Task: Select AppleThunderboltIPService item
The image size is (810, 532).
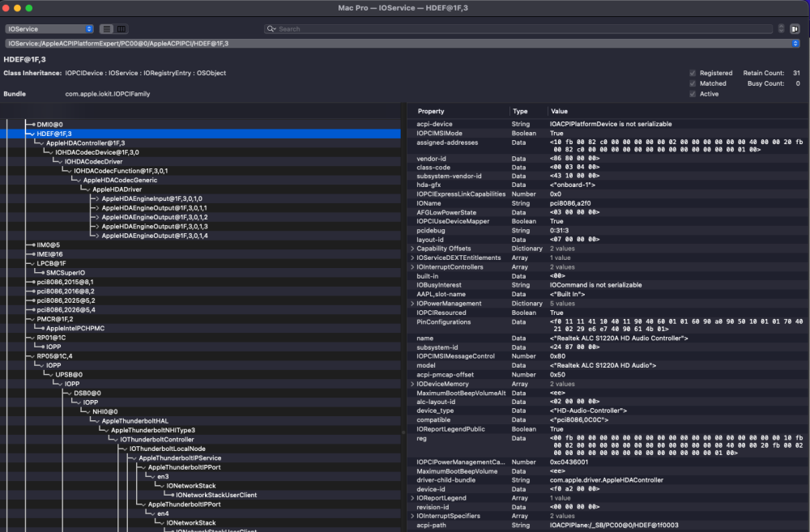Action: tap(181, 458)
